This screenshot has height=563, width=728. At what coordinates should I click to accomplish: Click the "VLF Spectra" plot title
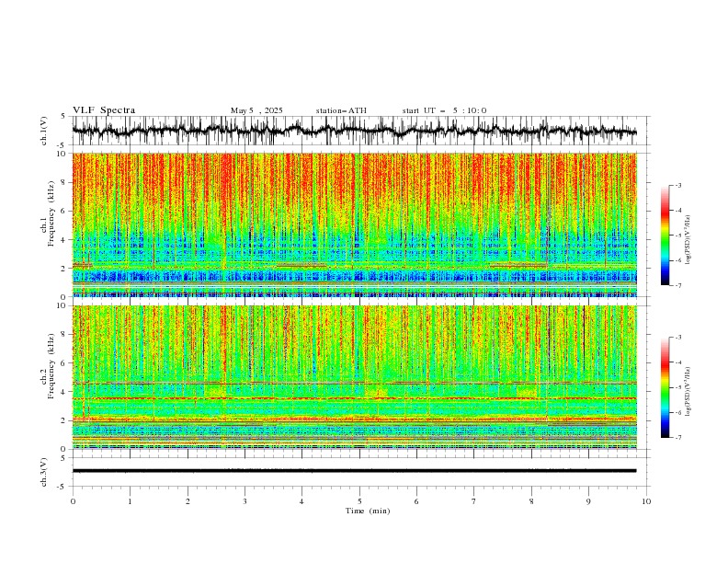click(104, 110)
